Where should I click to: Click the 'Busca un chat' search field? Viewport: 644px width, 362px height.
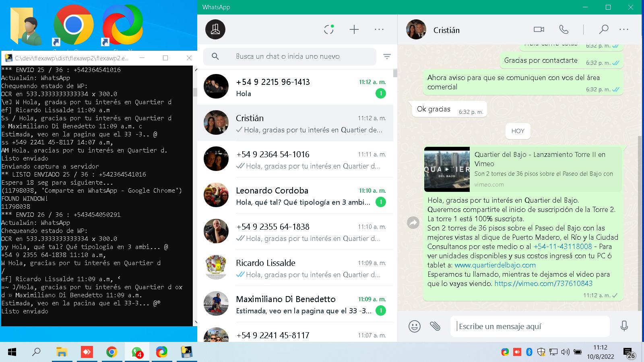290,56
